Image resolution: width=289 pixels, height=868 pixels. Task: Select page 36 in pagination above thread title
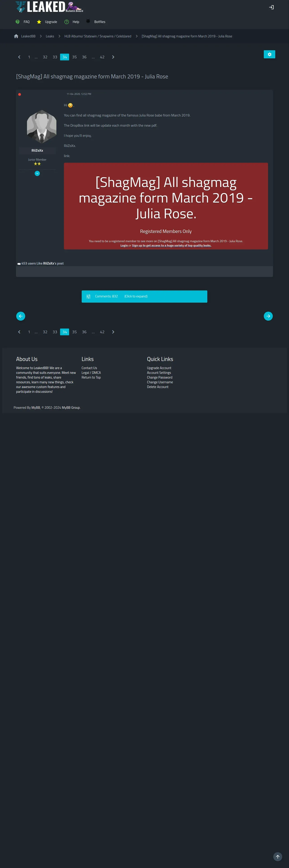pyautogui.click(x=84, y=57)
